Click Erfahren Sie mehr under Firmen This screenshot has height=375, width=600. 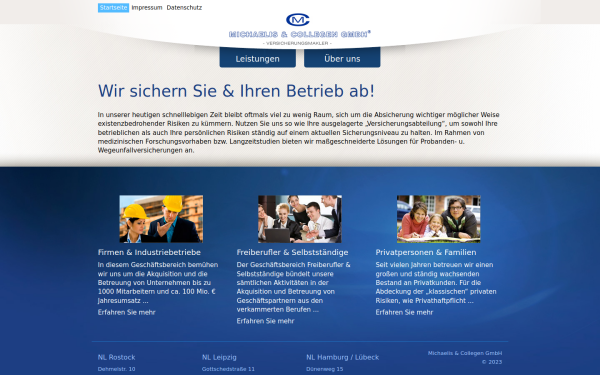click(x=127, y=312)
